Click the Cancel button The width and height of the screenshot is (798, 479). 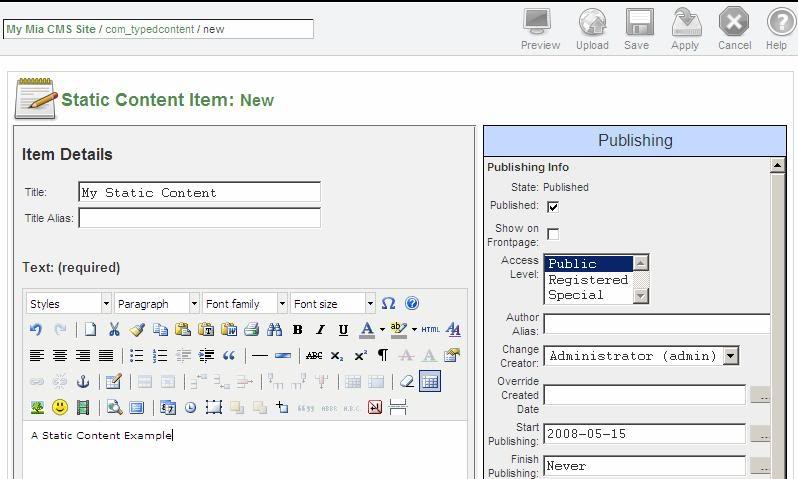tap(734, 30)
